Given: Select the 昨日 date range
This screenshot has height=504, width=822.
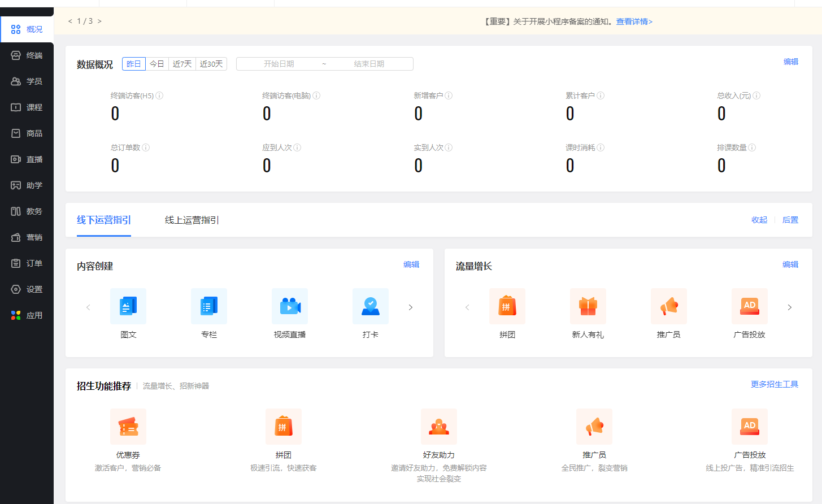Looking at the screenshot, I should pyautogui.click(x=134, y=64).
